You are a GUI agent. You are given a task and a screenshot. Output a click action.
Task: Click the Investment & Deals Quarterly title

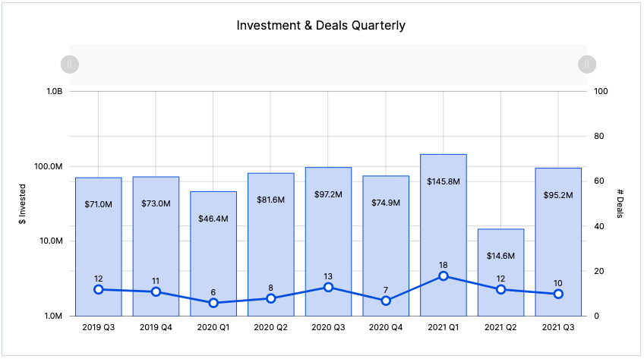tap(321, 25)
